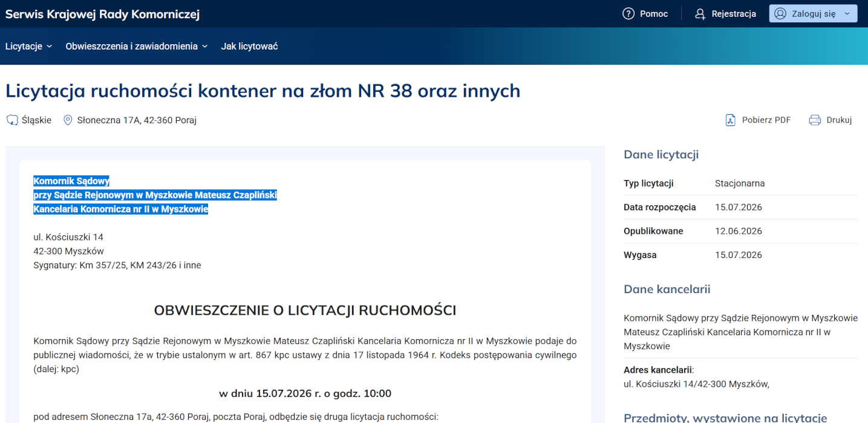868x423 pixels.
Task: Click the Wygasa label
Action: (x=640, y=255)
